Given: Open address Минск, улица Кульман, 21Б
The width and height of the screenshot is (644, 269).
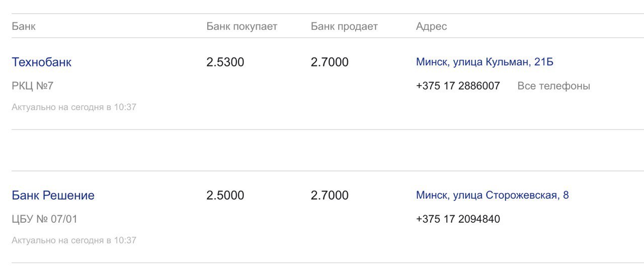Looking at the screenshot, I should click(x=485, y=62).
